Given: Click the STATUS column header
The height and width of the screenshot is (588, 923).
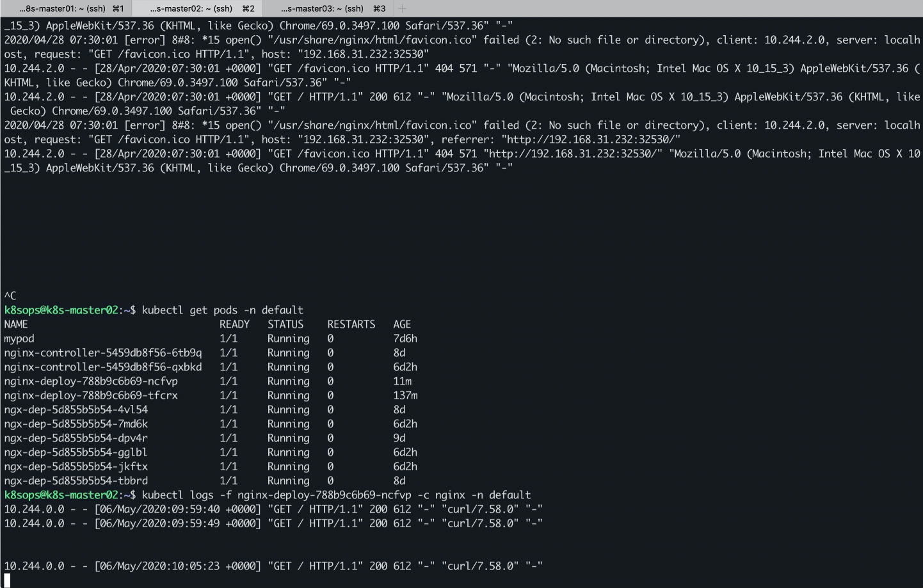Looking at the screenshot, I should tap(285, 324).
